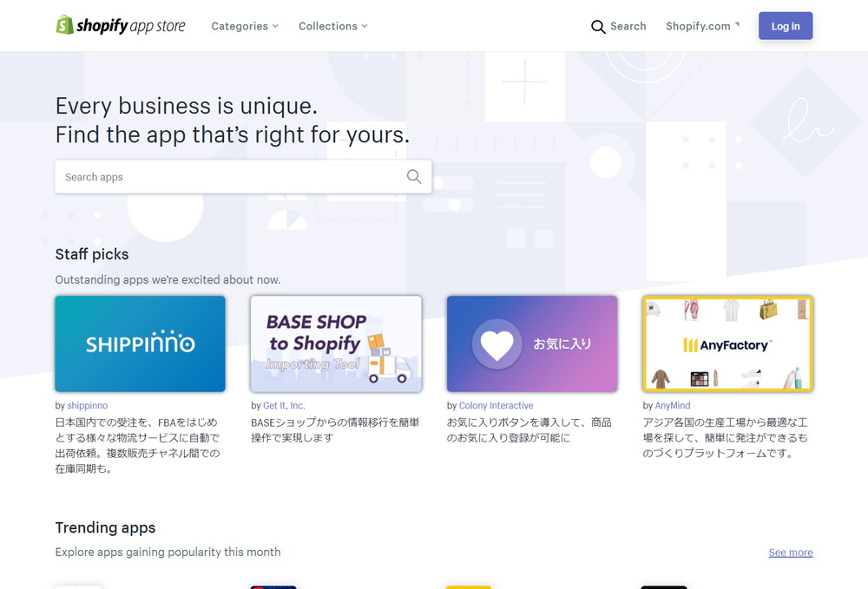868x589 pixels.
Task: Click the Log in button
Action: [786, 26]
